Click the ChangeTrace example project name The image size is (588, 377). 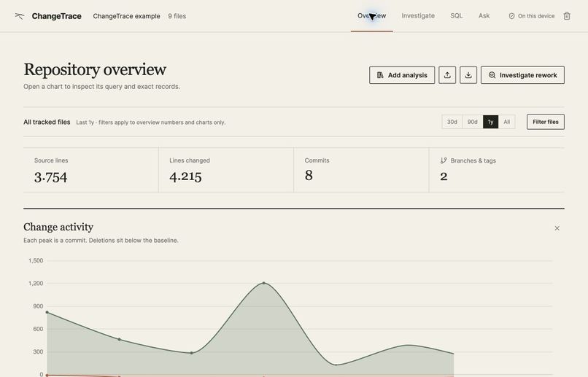pos(126,16)
